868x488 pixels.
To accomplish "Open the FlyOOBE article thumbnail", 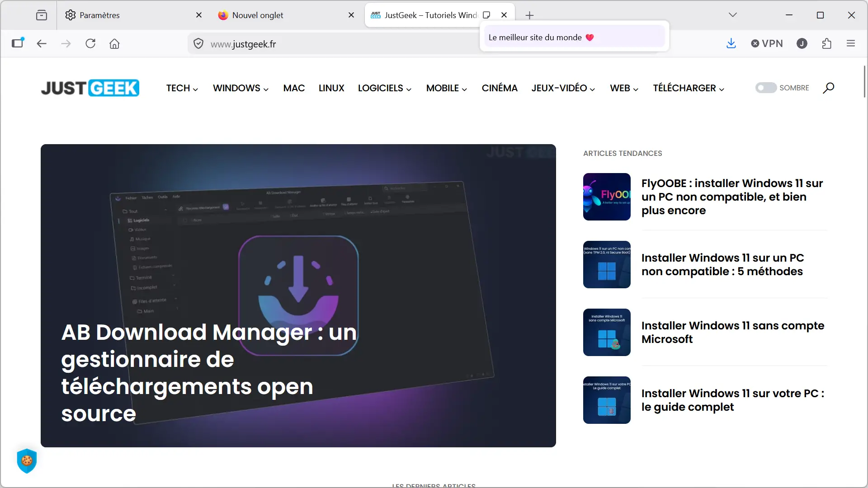I will 607,197.
